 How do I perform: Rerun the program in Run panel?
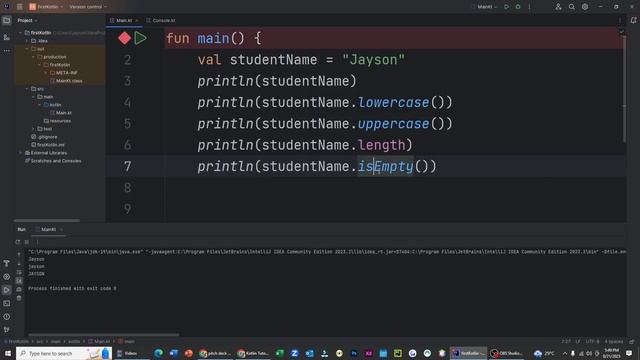pos(18,242)
